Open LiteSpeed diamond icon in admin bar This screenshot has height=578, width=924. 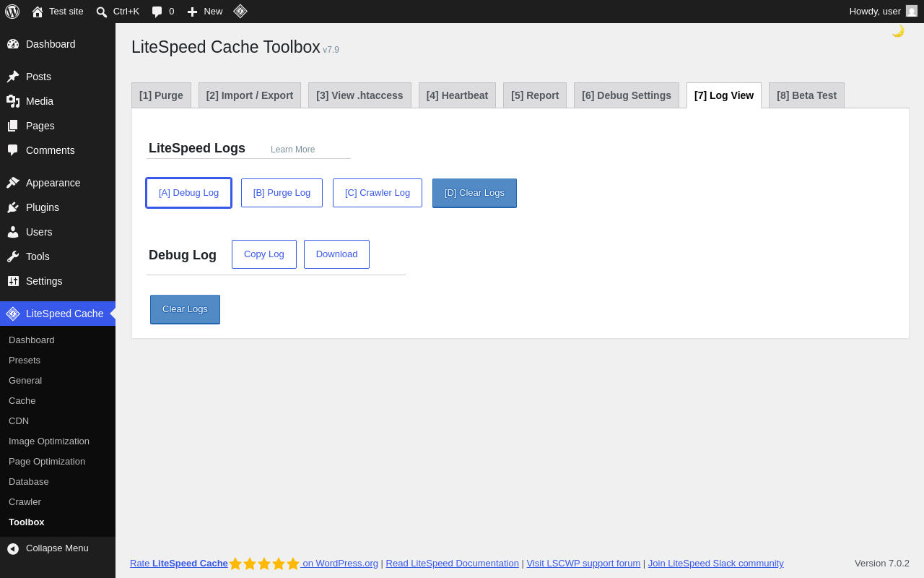(240, 11)
